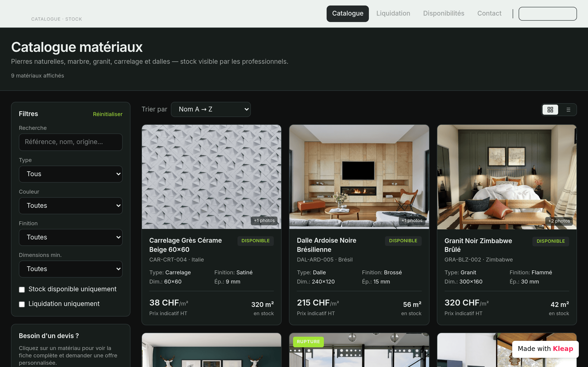The width and height of the screenshot is (588, 367).
Task: Open the Trier par sort dropdown
Action: (x=211, y=109)
